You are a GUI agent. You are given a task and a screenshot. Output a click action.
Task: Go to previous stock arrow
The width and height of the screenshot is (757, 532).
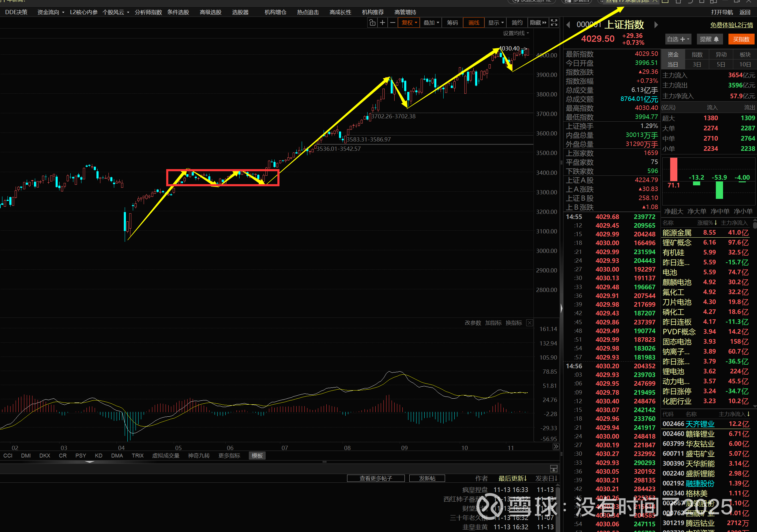(x=568, y=25)
